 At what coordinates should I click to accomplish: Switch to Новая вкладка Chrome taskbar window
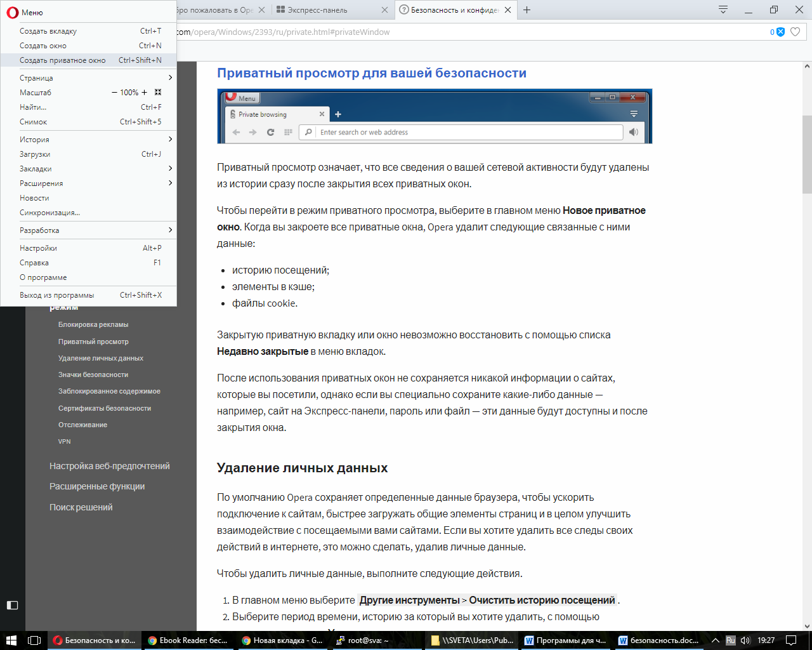point(282,640)
